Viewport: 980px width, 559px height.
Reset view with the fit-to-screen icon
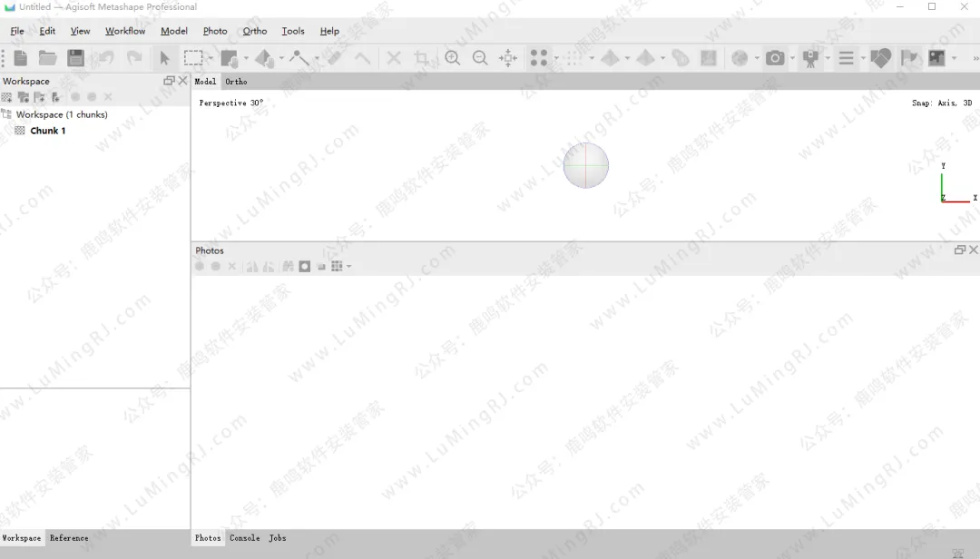click(508, 58)
